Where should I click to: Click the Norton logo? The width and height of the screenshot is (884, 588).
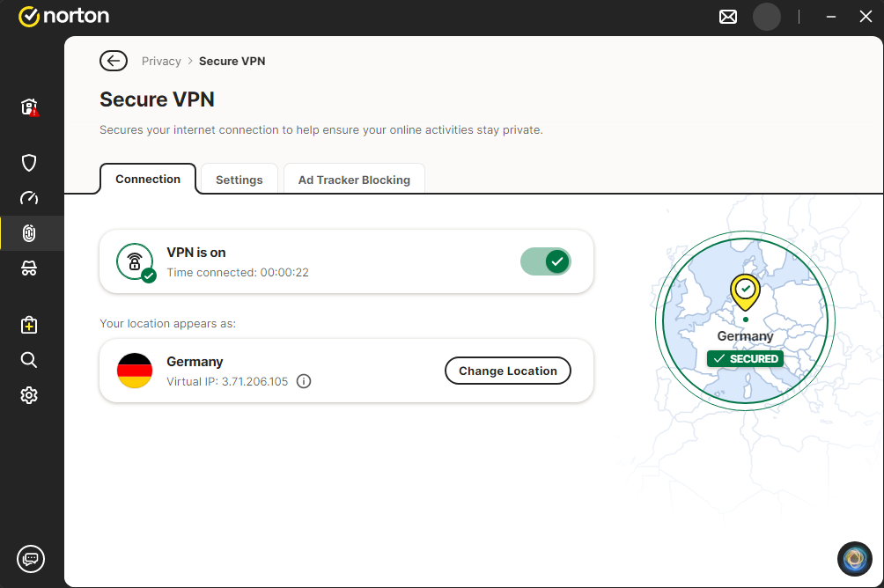[63, 17]
